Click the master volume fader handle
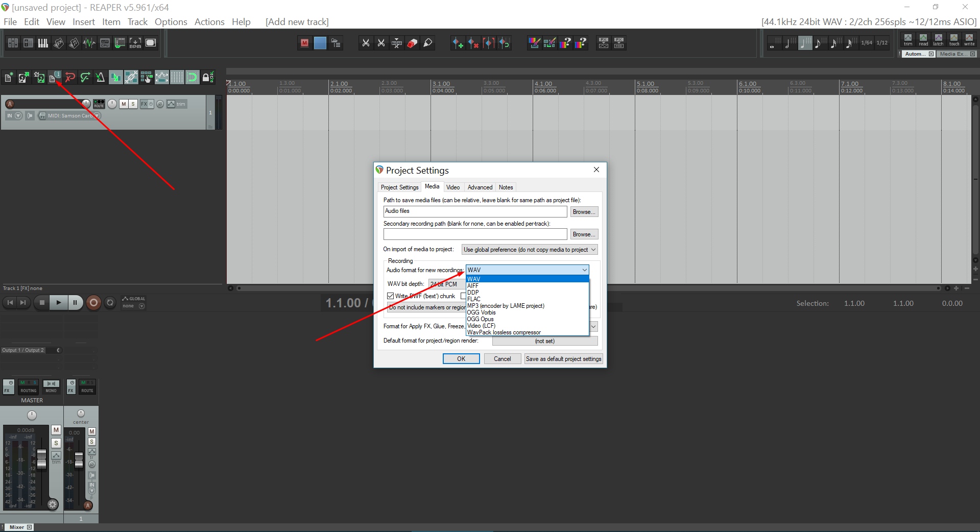980x532 pixels. click(42, 458)
